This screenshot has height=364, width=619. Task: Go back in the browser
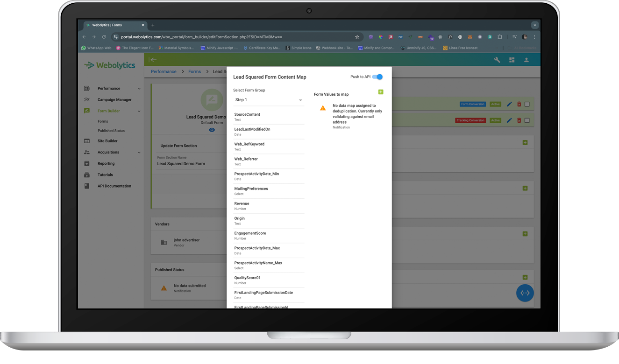(x=84, y=37)
